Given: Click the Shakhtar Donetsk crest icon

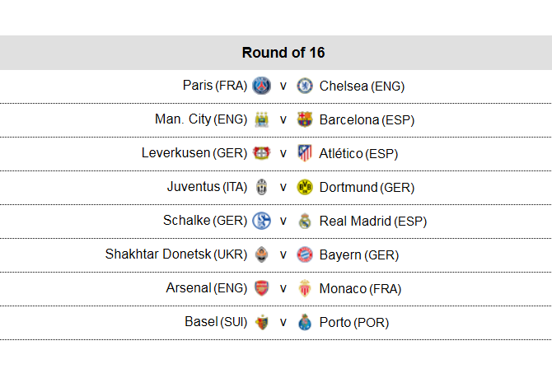Looking at the screenshot, I should coord(261,254).
